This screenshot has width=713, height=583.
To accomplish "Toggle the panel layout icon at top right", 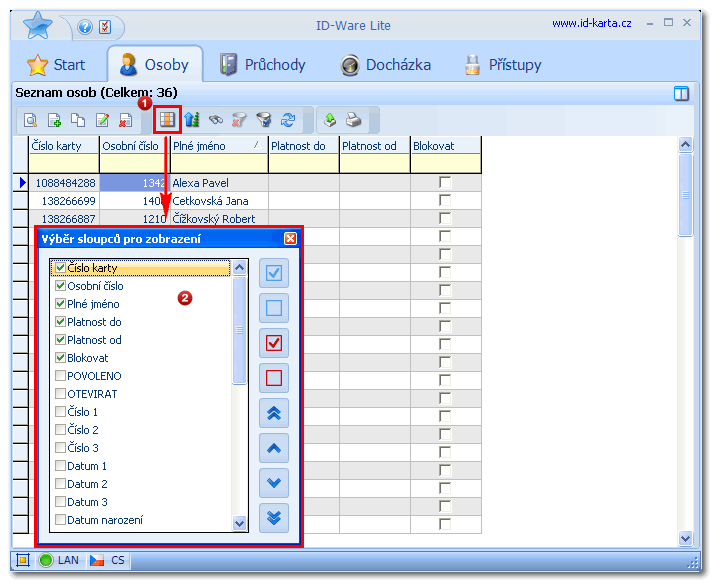I will 681,94.
